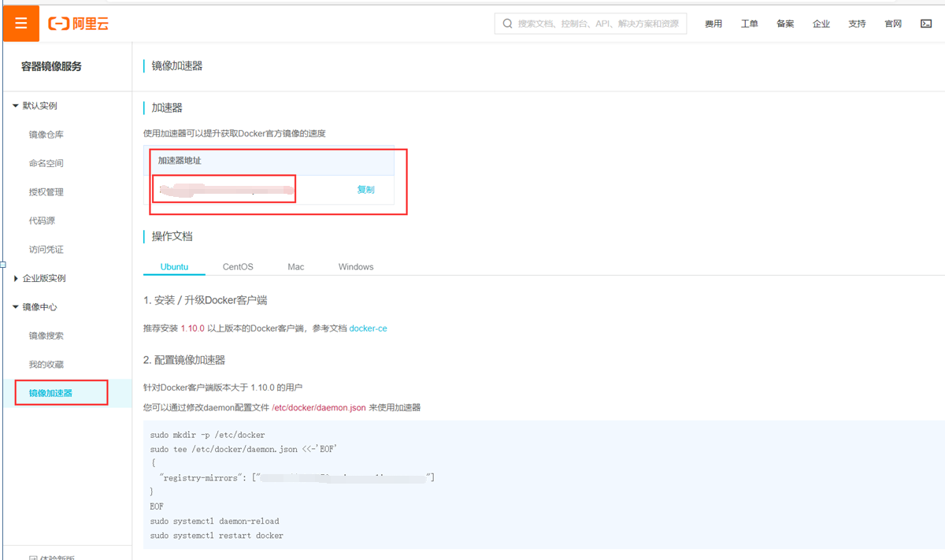Open the orange hamburger menu

tap(21, 24)
